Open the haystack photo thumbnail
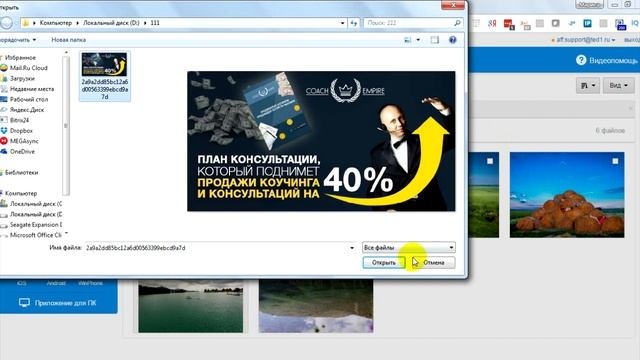Image resolution: width=640 pixels, height=360 pixels. (x=567, y=195)
